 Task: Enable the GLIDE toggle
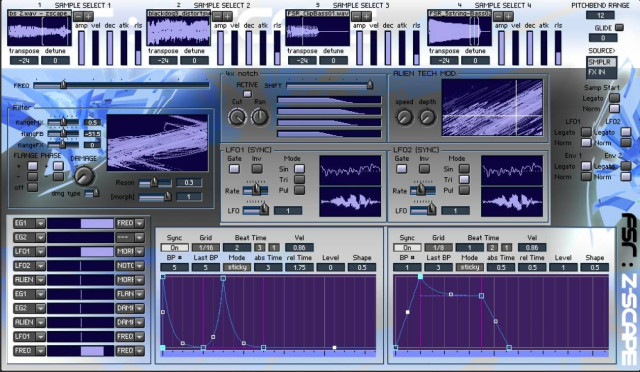pos(619,28)
